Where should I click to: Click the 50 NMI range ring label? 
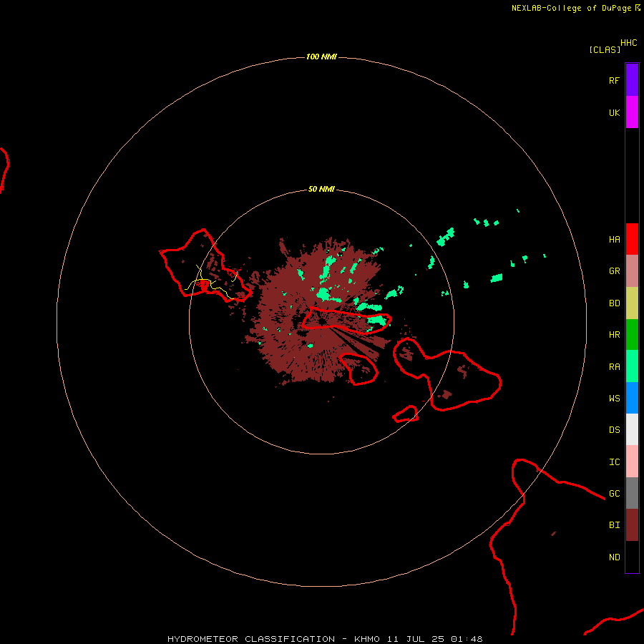(x=321, y=189)
